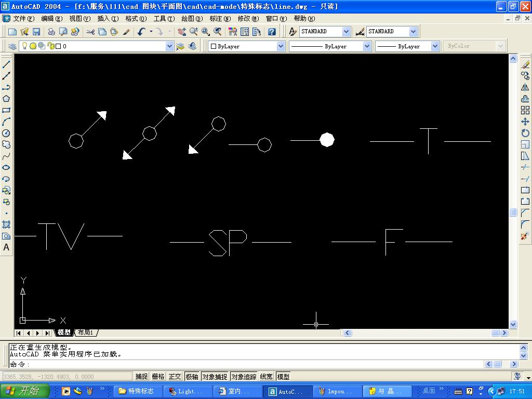
Task: Open the 编辑(E) menu
Action: pos(51,19)
